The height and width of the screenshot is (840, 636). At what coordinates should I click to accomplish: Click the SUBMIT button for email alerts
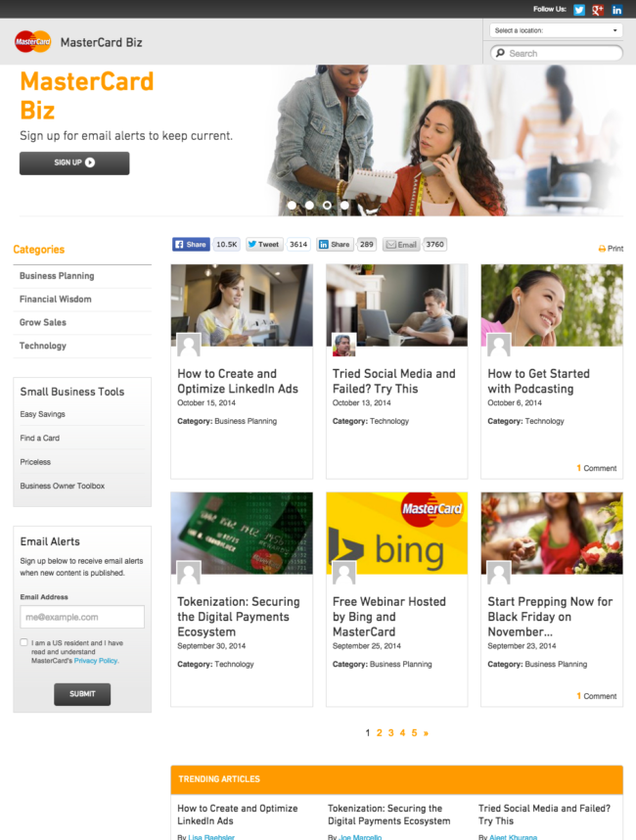coord(82,694)
